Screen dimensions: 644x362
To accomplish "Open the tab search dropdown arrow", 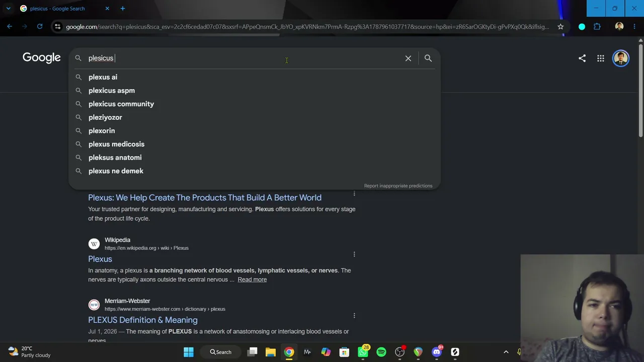I will 8,9.
